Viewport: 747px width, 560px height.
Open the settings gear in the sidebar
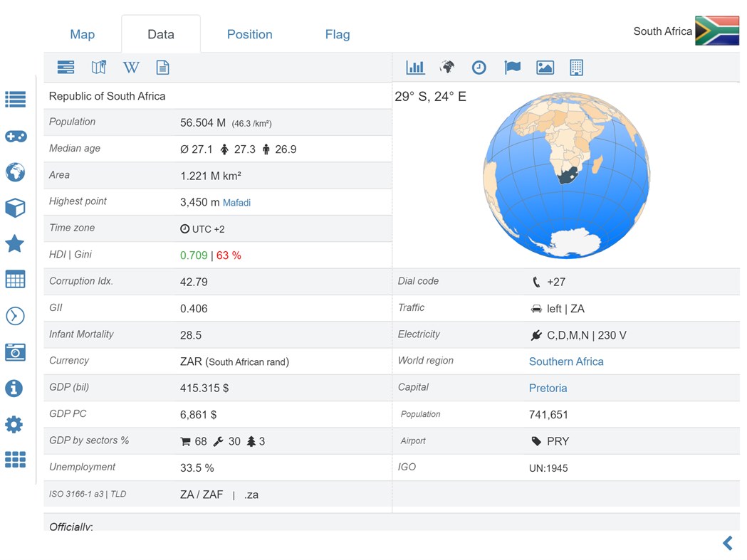point(16,424)
